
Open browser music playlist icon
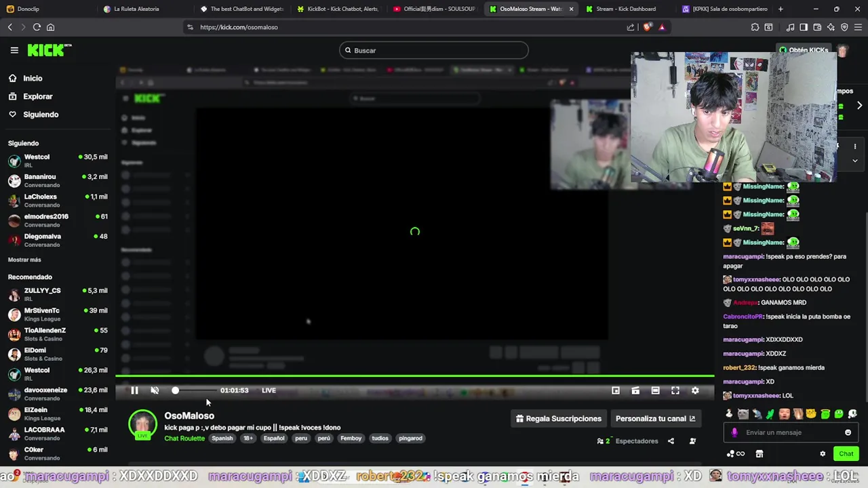pos(790,27)
